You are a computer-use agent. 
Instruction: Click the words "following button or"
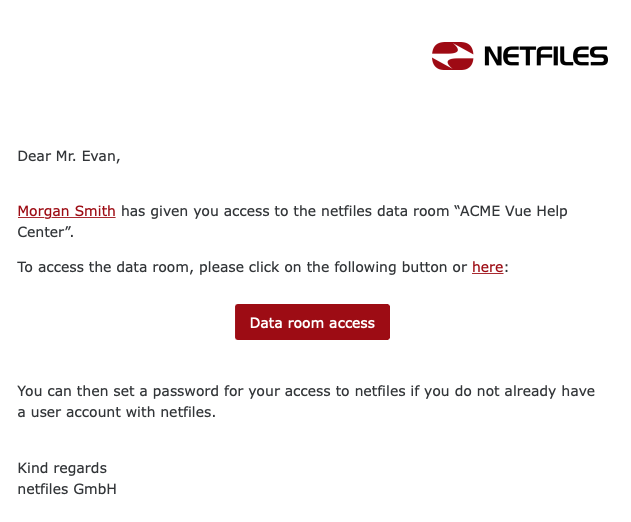coord(400,267)
